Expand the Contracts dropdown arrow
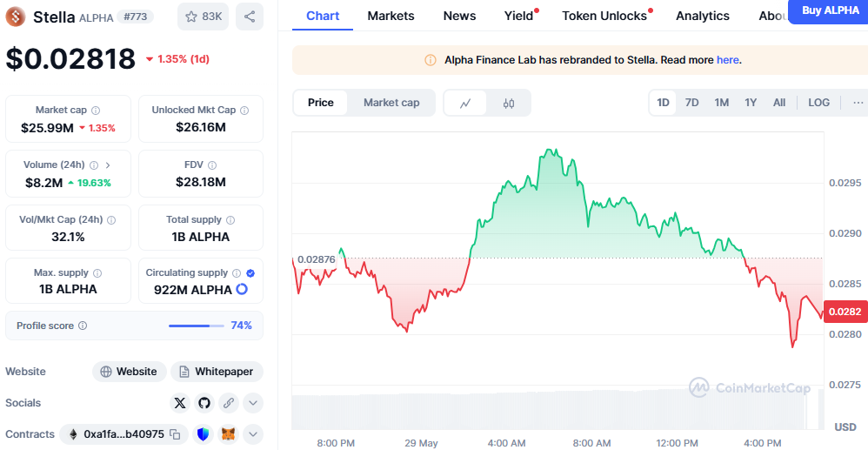This screenshot has width=868, height=450. 253,434
